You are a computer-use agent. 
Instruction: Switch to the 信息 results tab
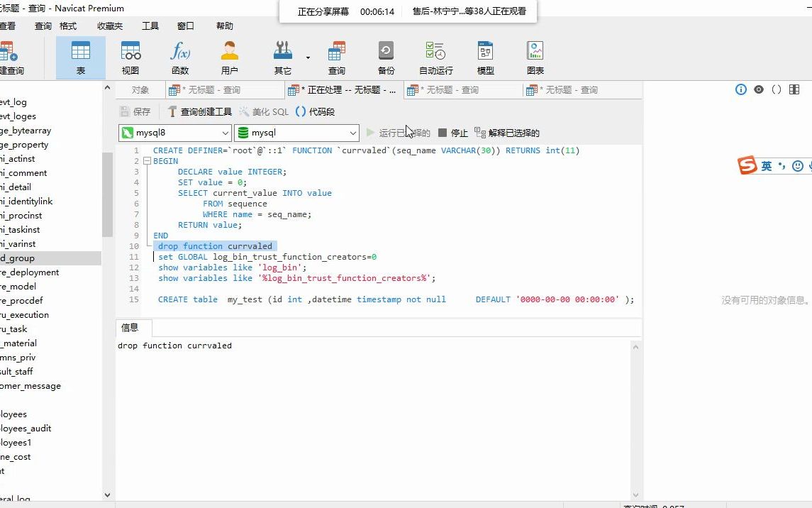(131, 327)
